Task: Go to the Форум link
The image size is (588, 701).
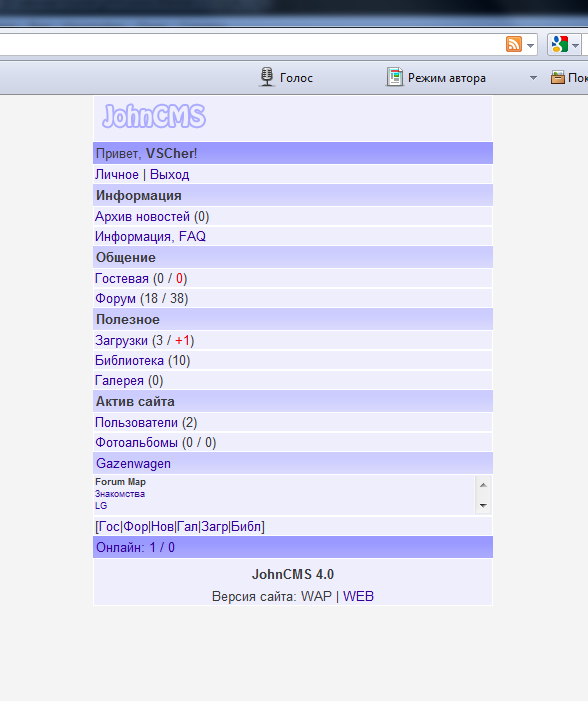Action: pos(115,298)
